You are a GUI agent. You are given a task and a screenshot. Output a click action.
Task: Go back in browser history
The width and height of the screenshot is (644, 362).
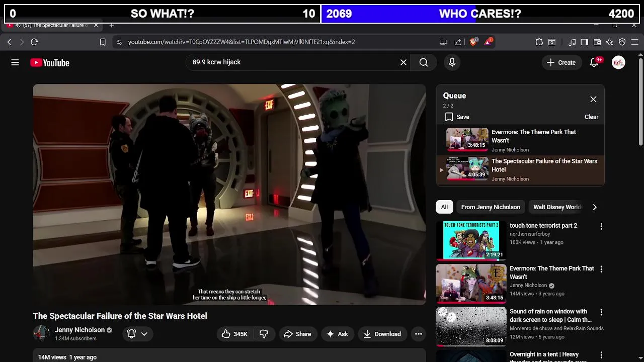9,42
